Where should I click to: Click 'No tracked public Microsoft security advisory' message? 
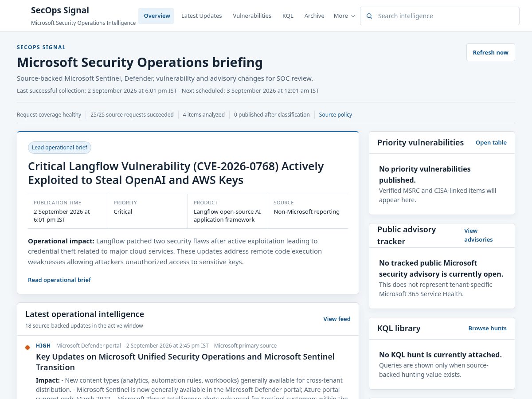pyautogui.click(x=441, y=268)
